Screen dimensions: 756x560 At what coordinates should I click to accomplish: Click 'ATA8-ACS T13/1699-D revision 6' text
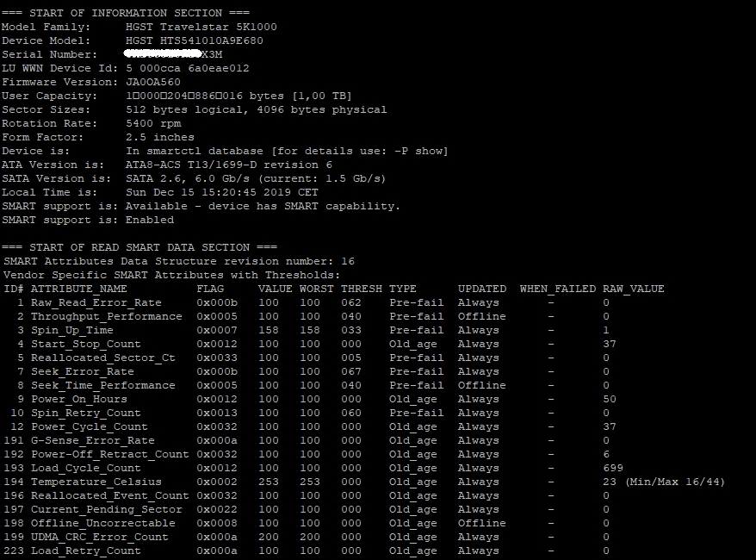[228, 165]
